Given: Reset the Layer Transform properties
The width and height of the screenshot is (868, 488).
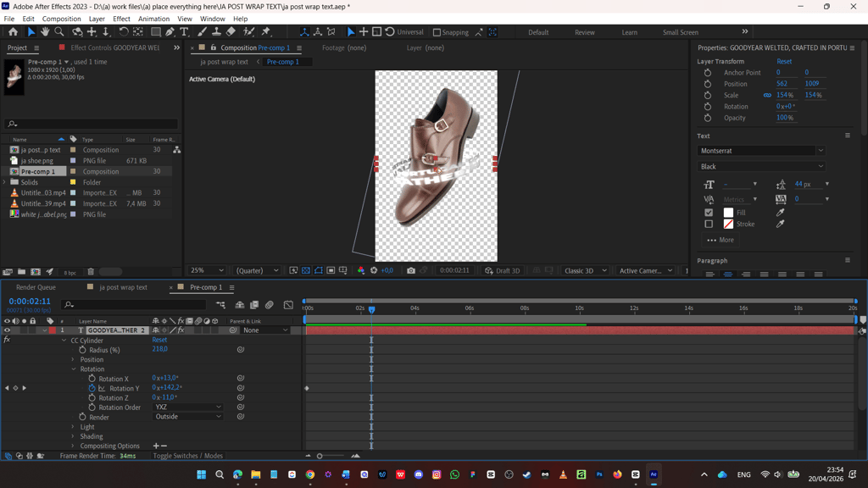Looking at the screenshot, I should (784, 61).
